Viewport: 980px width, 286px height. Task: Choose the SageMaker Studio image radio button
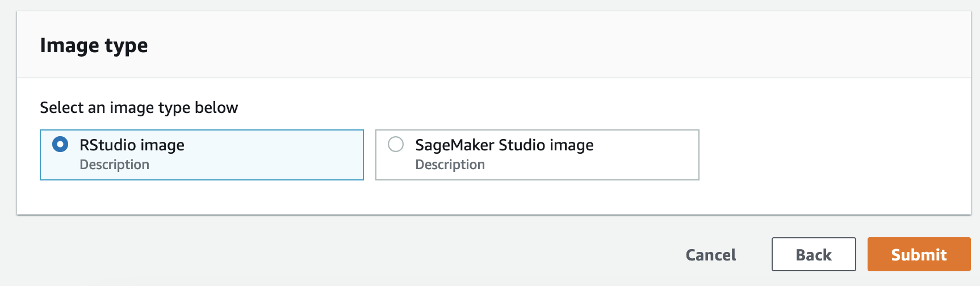(396, 145)
